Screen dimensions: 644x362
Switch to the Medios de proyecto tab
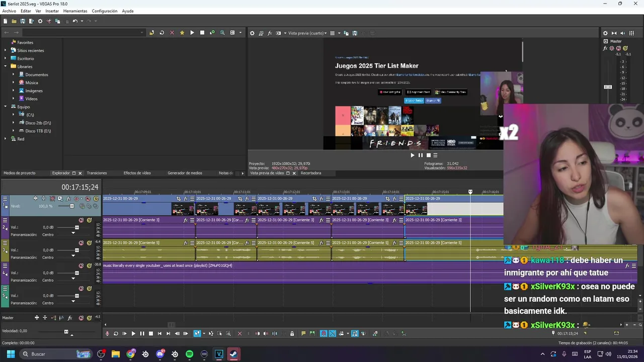click(x=20, y=173)
